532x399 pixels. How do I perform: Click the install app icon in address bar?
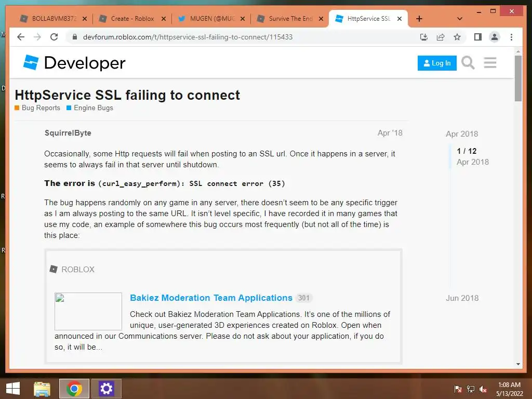[424, 37]
